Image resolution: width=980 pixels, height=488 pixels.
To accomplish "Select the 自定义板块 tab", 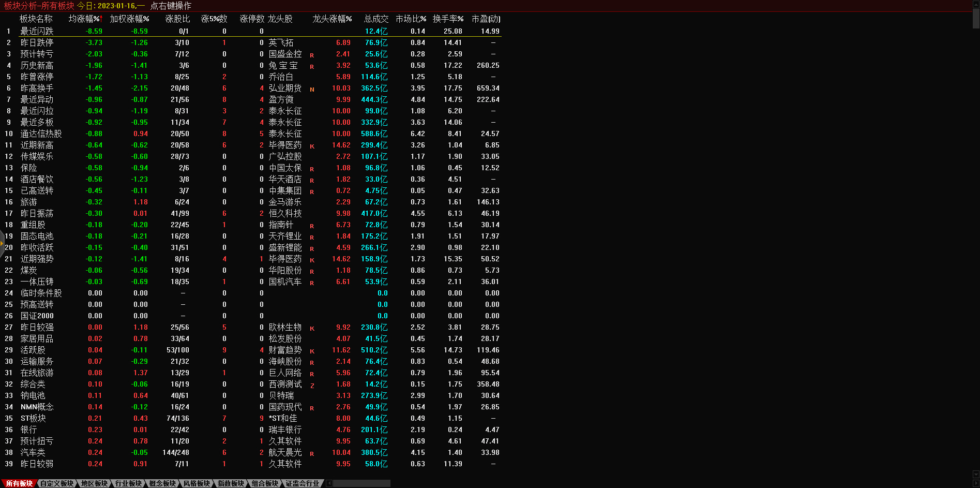I will coord(57,483).
